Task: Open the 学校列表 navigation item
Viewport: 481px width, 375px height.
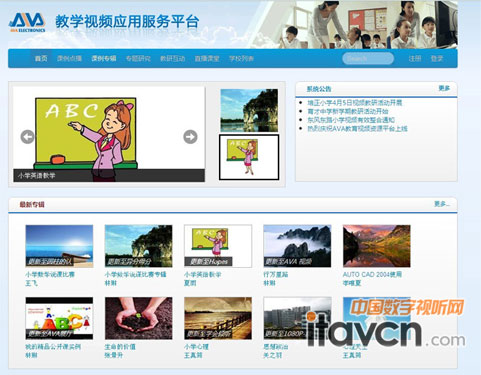Action: (x=241, y=58)
